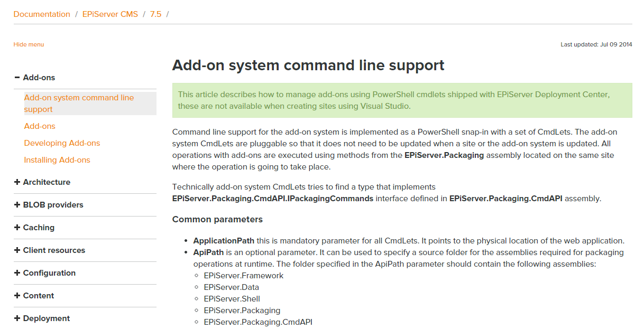
Task: Open the Caching menu heading
Action: pos(39,228)
